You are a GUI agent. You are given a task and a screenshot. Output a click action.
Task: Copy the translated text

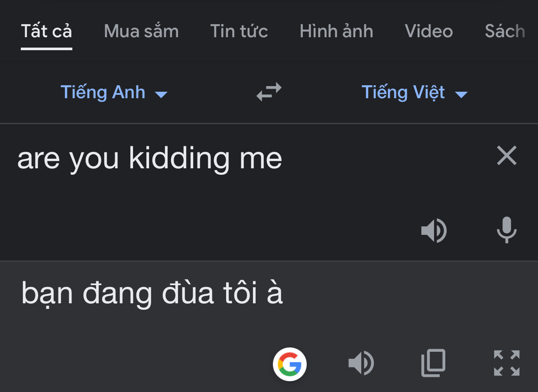433,363
